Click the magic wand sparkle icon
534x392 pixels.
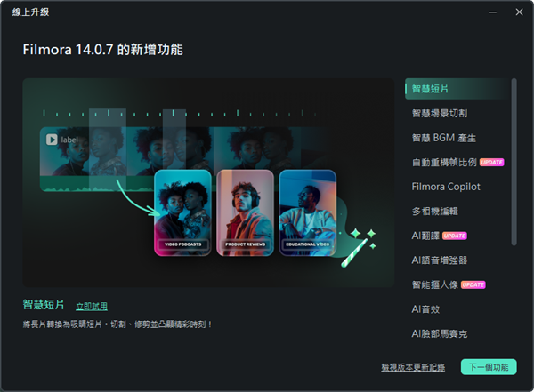tap(359, 247)
